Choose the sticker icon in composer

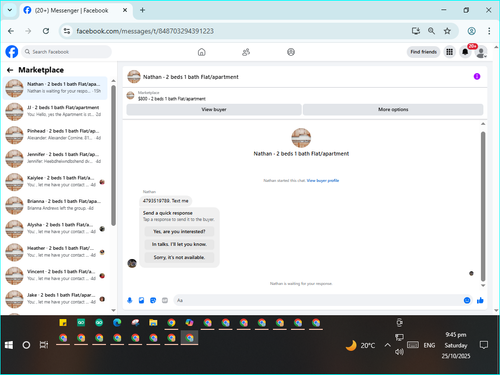click(153, 300)
